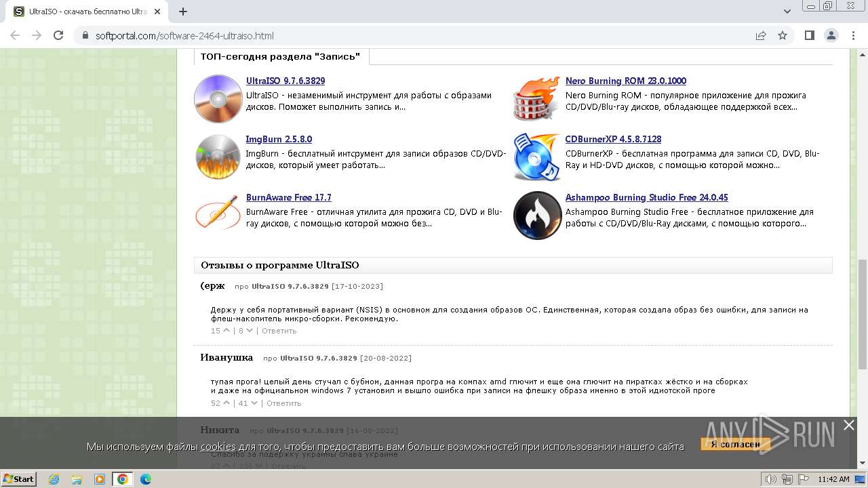Click the Nero Burning ROM flame icon
This screenshot has height=488, width=868.
coord(537,99)
